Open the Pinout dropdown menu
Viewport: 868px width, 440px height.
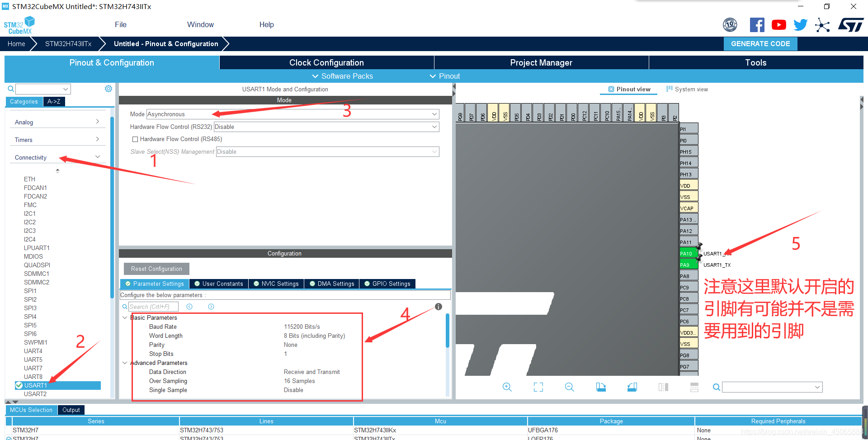[x=445, y=76]
